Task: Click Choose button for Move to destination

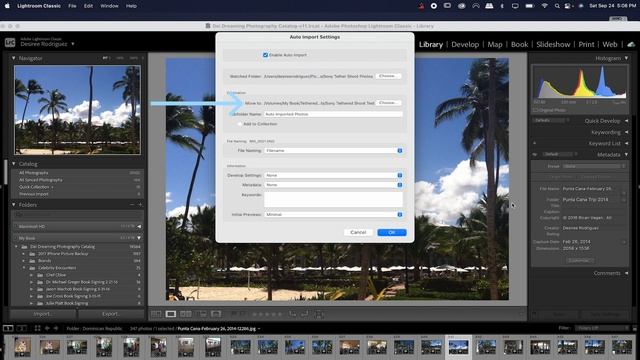Action: (388, 103)
